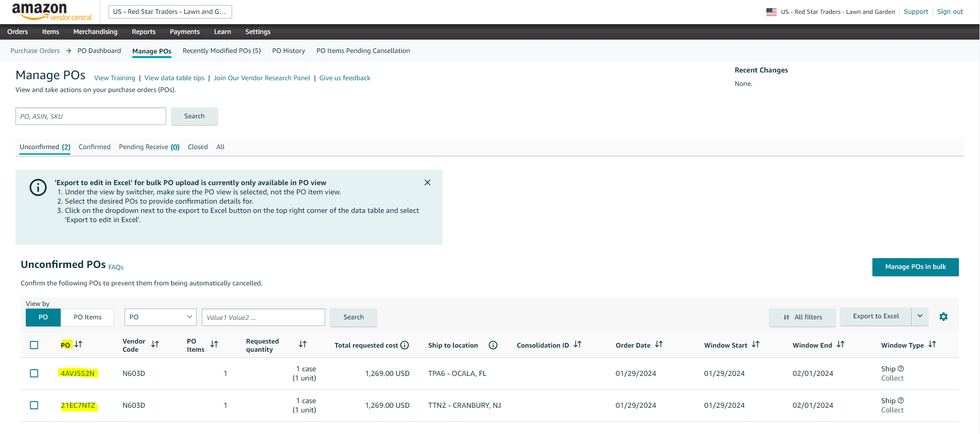Check the box for PO 4AVJ552N
Viewport: 980px width, 434px height.
coord(34,373)
